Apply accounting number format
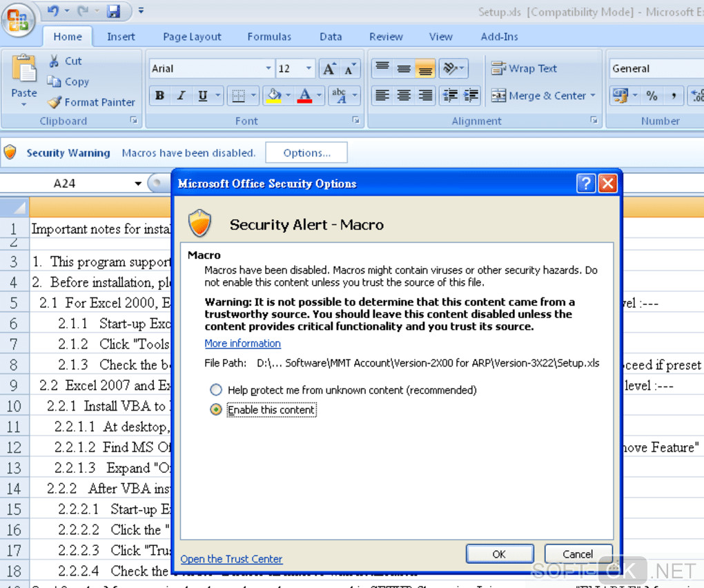Viewport: 704px width, 588px height. coord(620,96)
